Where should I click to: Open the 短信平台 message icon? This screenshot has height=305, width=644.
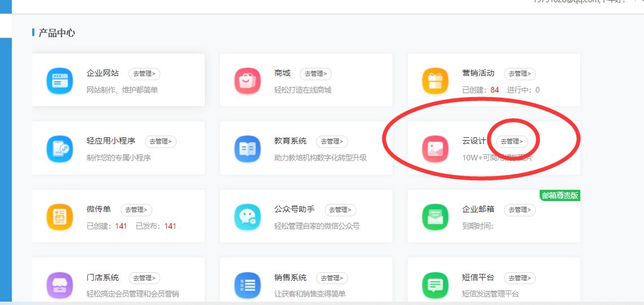pos(435,285)
